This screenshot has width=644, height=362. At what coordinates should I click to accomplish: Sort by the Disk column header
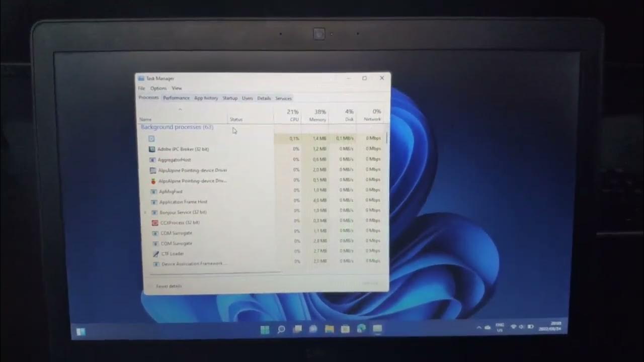343,115
